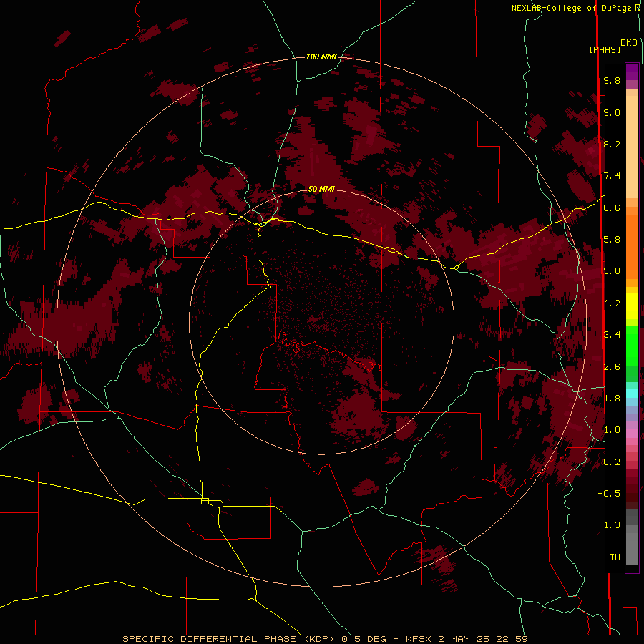Click the -0.5 scale value
The width and height of the screenshot is (644, 644).
(609, 493)
